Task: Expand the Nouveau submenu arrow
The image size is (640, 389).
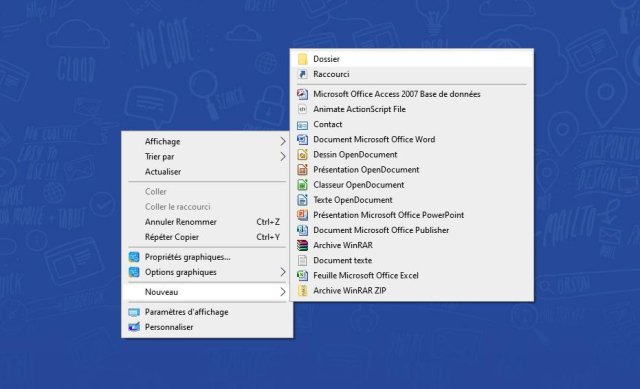Action: click(x=282, y=292)
